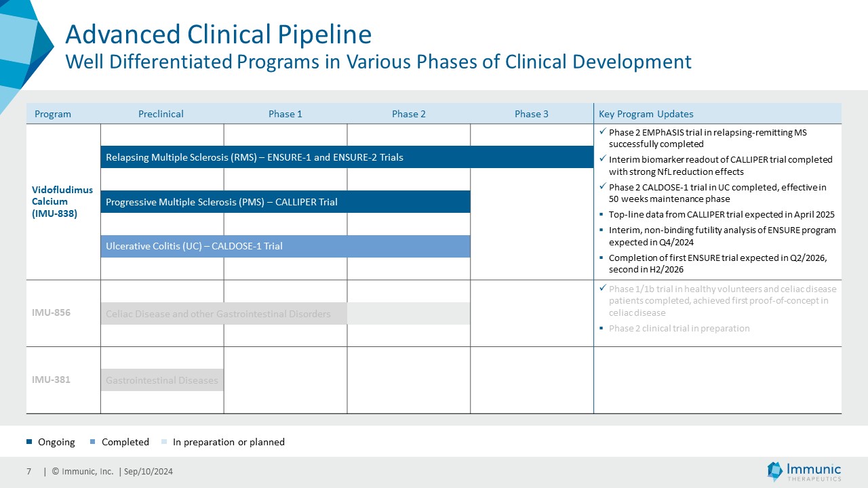Select the Completed legend color square
The image size is (868, 488).
(92, 443)
